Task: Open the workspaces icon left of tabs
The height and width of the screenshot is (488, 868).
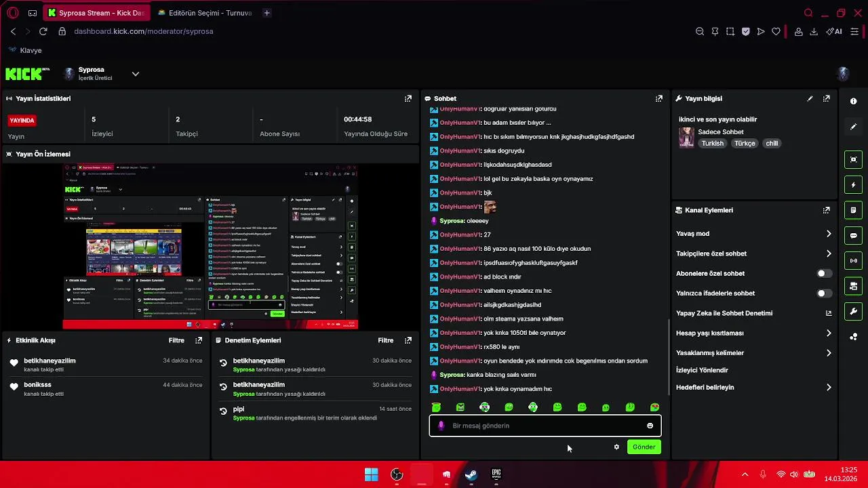Action: [33, 13]
